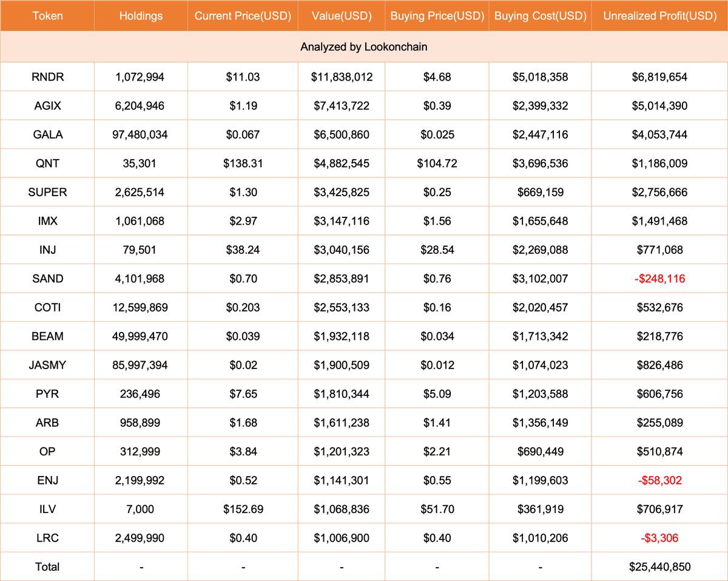
Task: Click GALA holdings 97,480,034
Action: [141, 135]
